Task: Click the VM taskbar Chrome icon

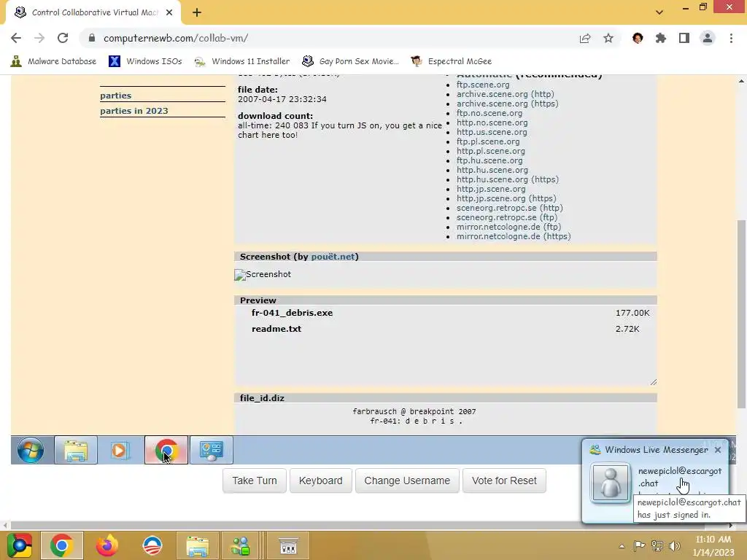Action: click(x=166, y=450)
